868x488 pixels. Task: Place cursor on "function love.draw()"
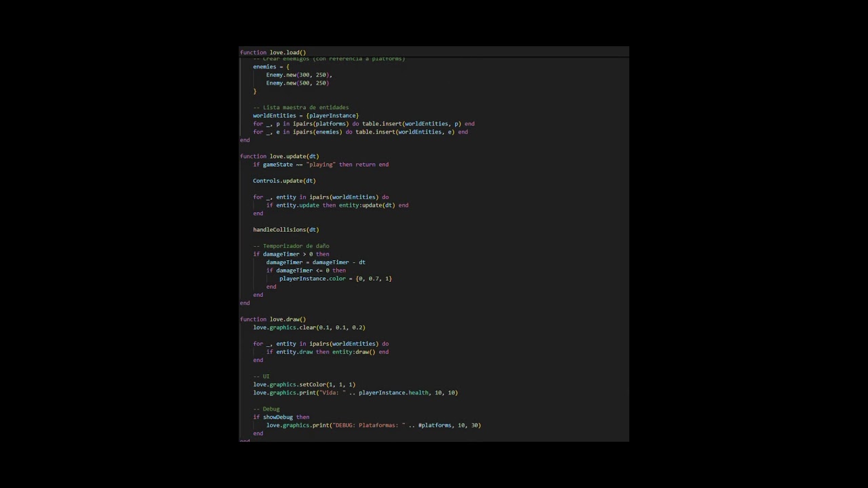[x=273, y=319]
